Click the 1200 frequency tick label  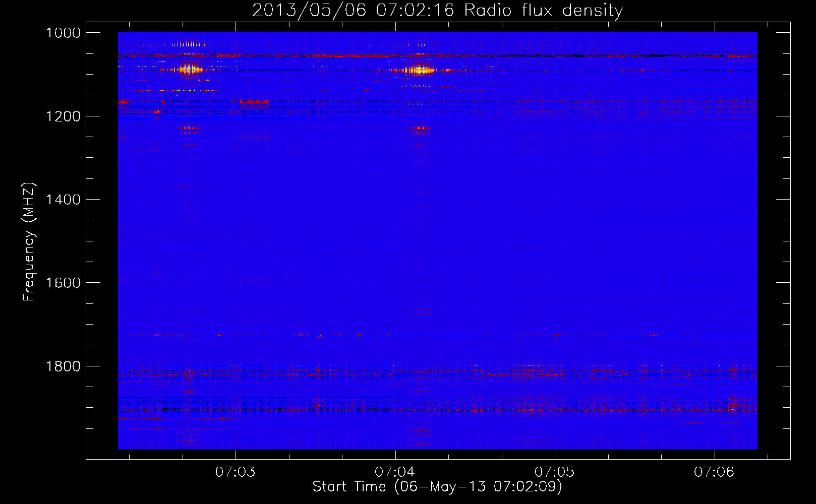pos(63,116)
